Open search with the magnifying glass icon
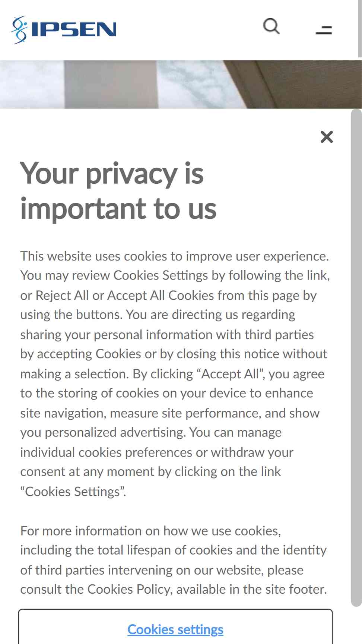Viewport: 362px width, 644px height. point(271,27)
